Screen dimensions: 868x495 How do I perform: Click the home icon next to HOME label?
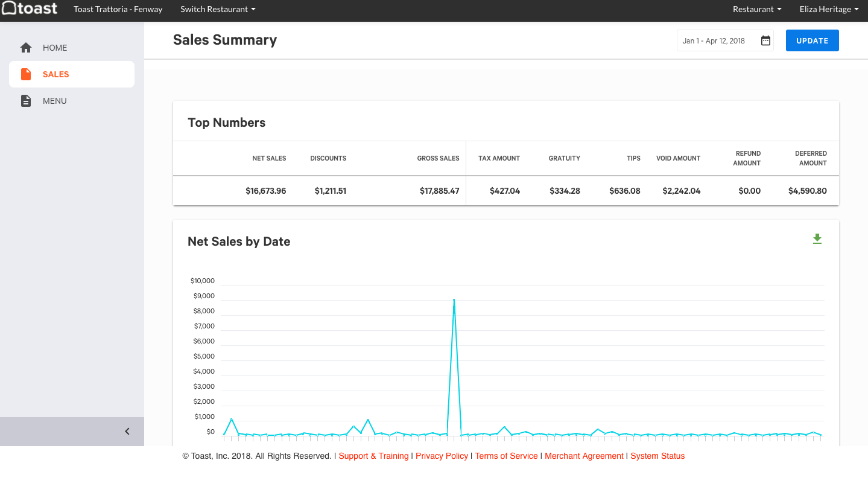click(26, 47)
